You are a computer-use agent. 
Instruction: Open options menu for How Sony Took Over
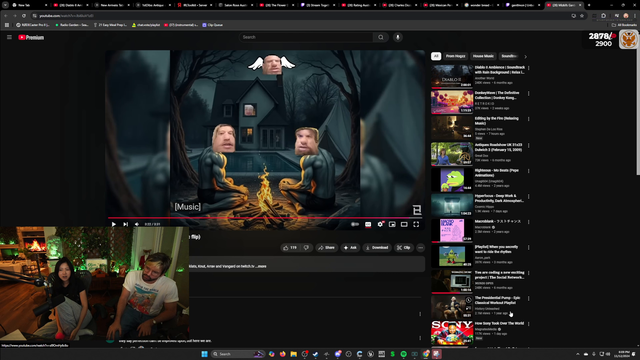coord(529,324)
